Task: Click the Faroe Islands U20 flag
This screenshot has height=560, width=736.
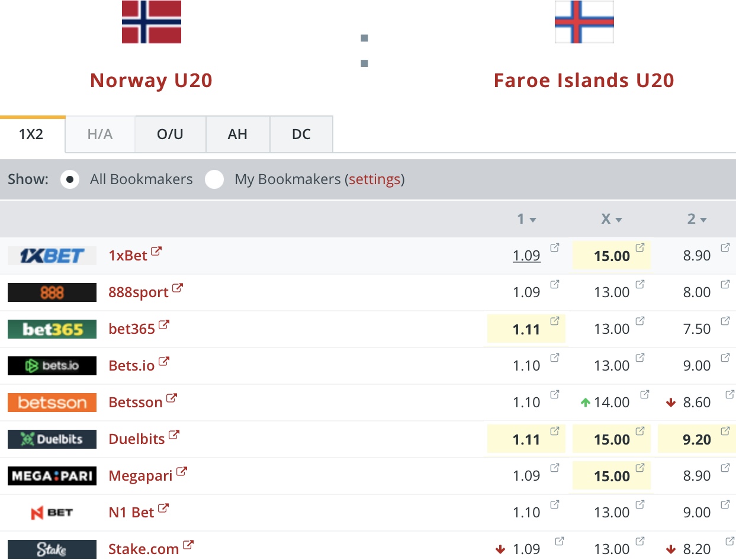Action: [584, 22]
